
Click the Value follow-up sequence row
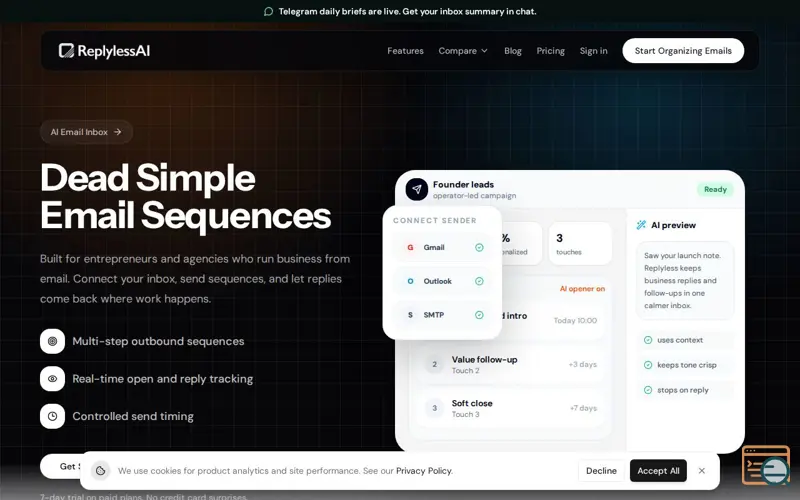click(x=511, y=364)
